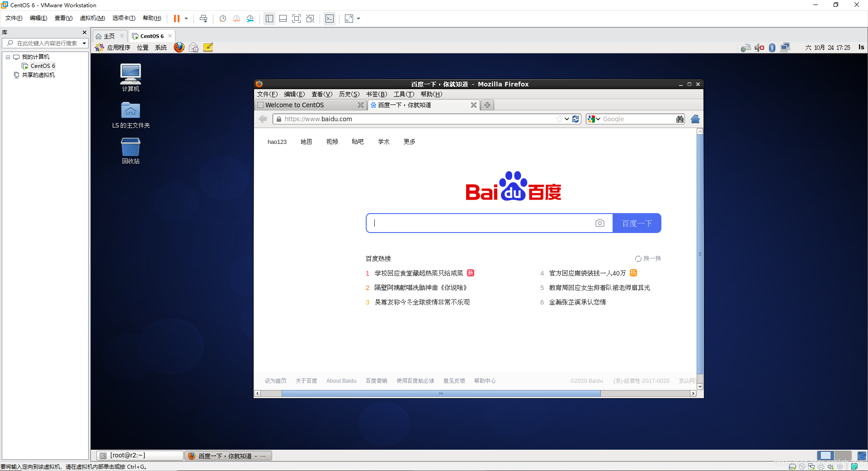Click the Firefox back arrow button
The height and width of the screenshot is (471, 868).
[263, 119]
